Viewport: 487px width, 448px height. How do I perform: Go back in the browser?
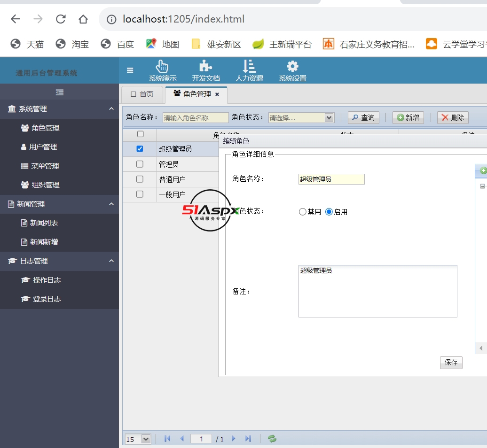[15, 19]
